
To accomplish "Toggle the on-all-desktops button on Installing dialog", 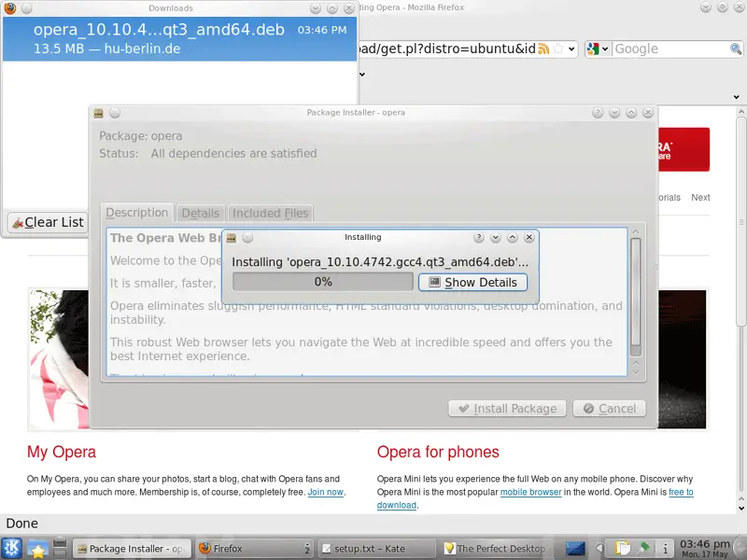I will [x=247, y=238].
